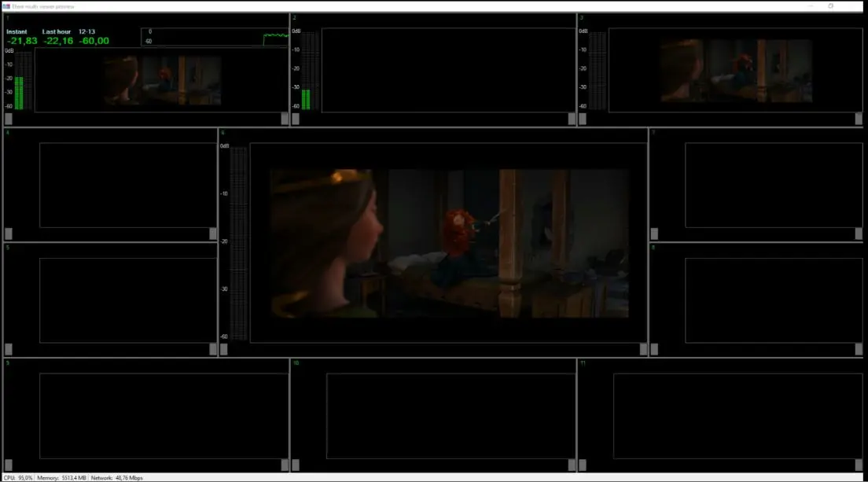Image resolution: width=868 pixels, height=482 pixels.
Task: Click the bottom-right gray square in panel 1
Action: pyautogui.click(x=285, y=119)
